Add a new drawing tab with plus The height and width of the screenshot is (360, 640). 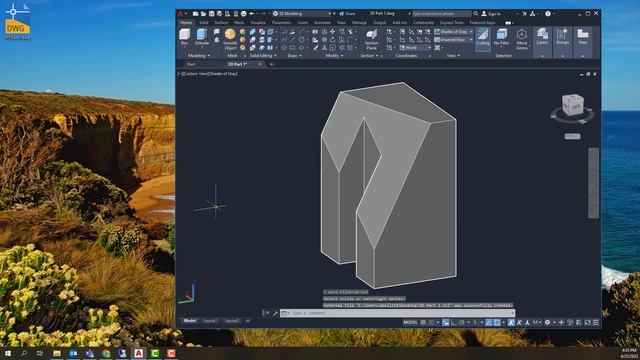[x=271, y=64]
